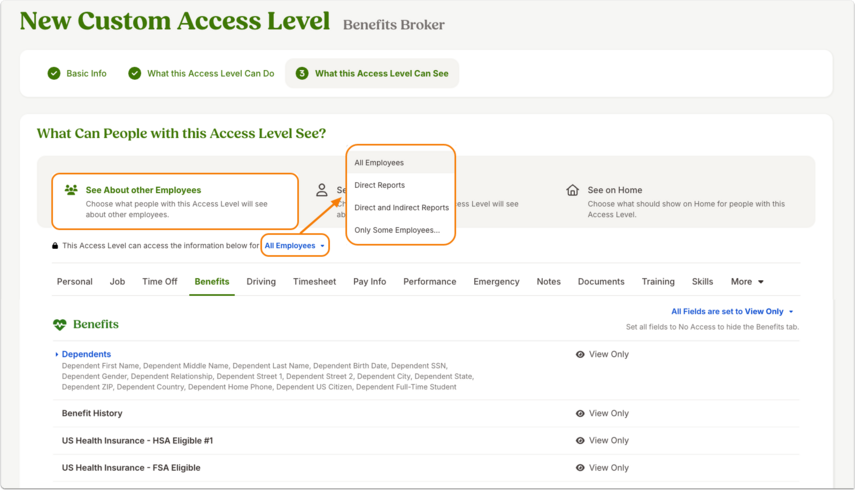
Task: Switch to the Time Off tab
Action: click(x=160, y=282)
